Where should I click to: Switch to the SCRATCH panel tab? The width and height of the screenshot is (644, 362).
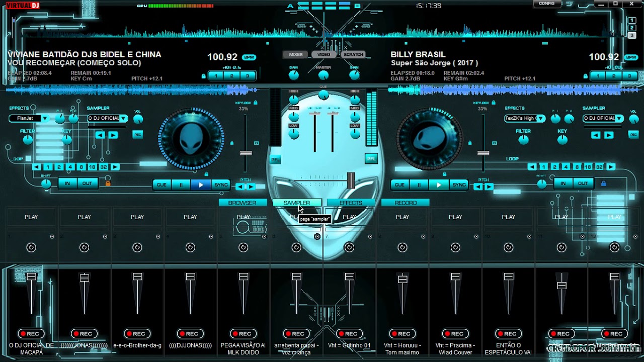pos(353,54)
